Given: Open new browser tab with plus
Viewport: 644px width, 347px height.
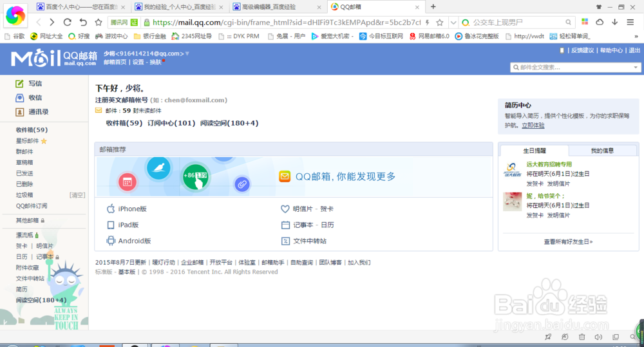Looking at the screenshot, I should point(433,6).
